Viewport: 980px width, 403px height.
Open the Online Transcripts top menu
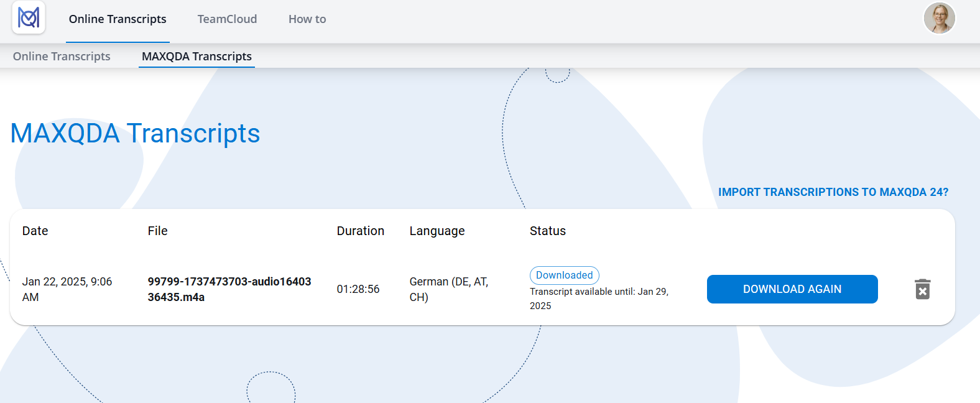tap(118, 19)
